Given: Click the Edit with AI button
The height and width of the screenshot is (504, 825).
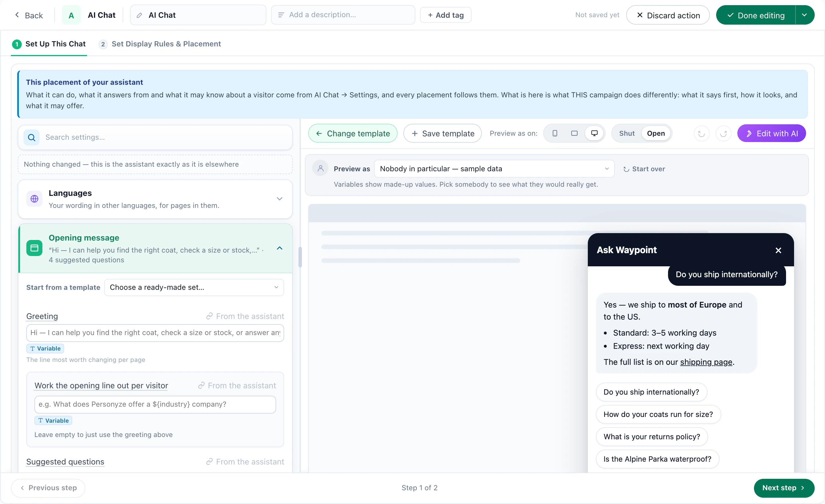Looking at the screenshot, I should coord(771,133).
